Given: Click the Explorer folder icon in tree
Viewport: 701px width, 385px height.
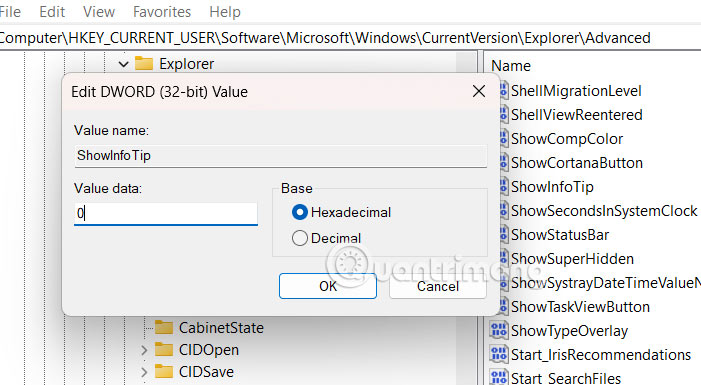Looking at the screenshot, I should click(x=144, y=63).
